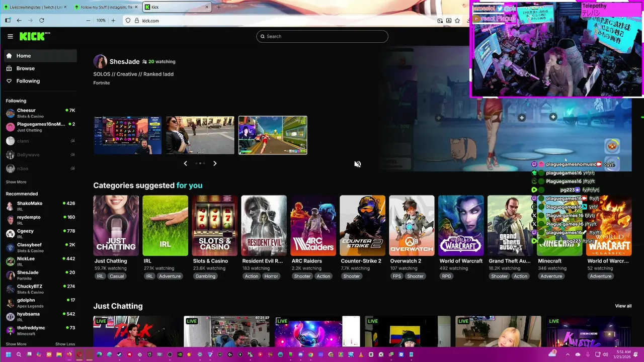644x362 pixels.
Task: Open the Counter-Strike 2 category card
Action: [x=362, y=226]
